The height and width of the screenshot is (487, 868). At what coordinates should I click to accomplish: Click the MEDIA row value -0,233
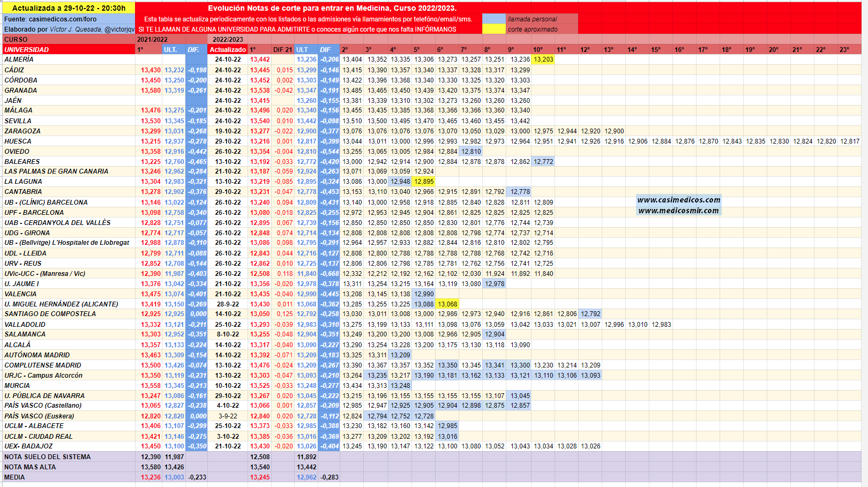pos(197,477)
